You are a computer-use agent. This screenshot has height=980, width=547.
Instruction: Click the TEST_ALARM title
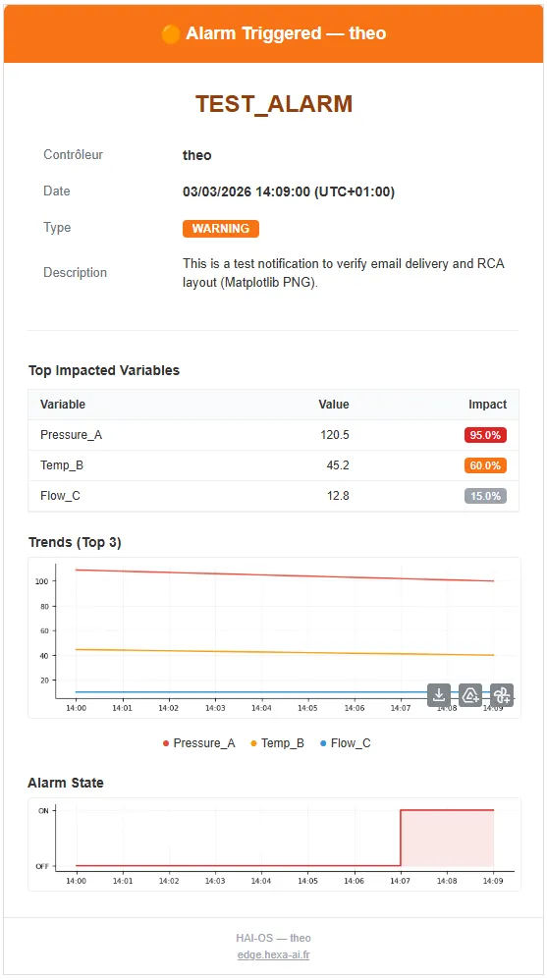click(x=274, y=104)
